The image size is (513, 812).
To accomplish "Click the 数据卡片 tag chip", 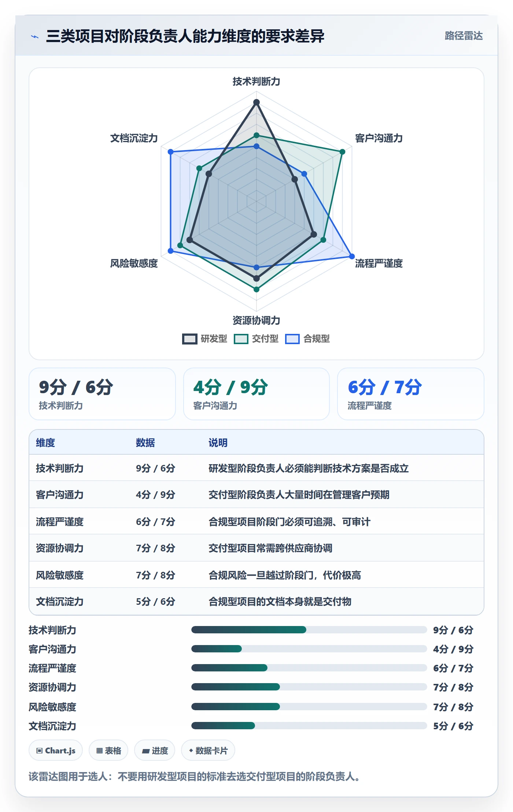I will (208, 750).
